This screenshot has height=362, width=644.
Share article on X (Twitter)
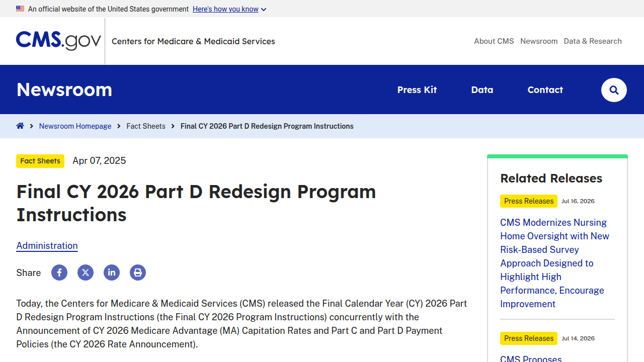click(86, 273)
